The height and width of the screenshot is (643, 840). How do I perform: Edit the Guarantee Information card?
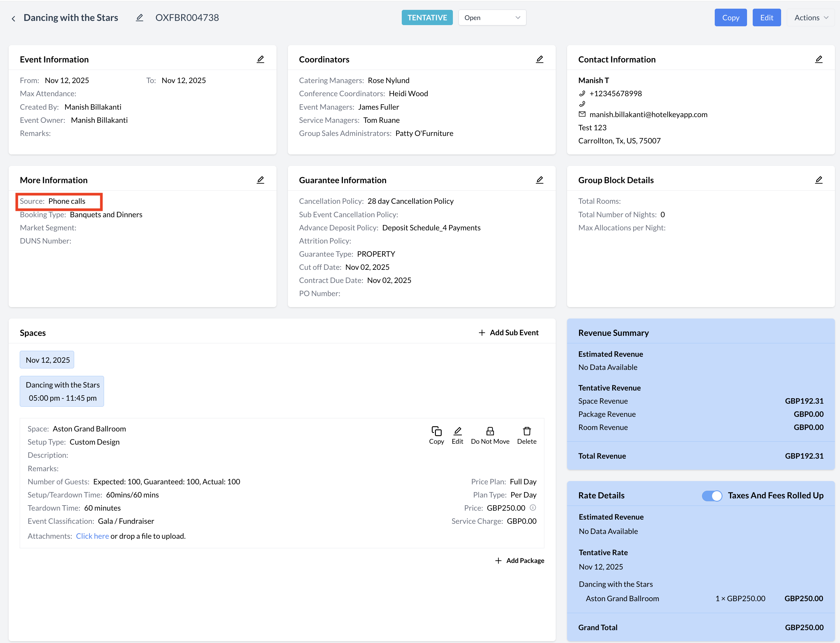click(x=539, y=180)
